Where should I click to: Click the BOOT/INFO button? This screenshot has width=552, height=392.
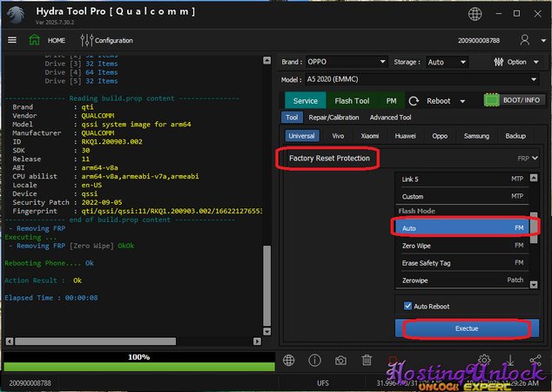point(514,100)
